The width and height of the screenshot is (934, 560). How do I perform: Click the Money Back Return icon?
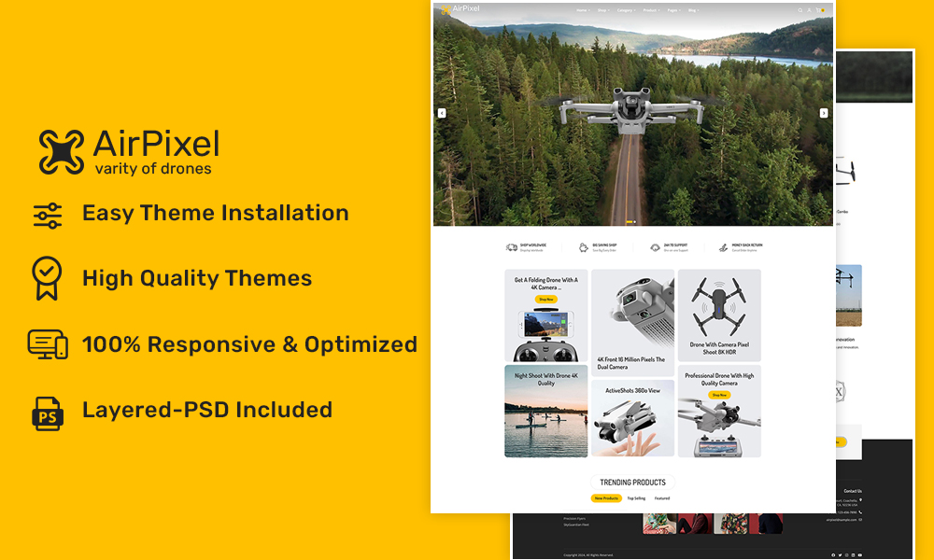click(x=723, y=247)
